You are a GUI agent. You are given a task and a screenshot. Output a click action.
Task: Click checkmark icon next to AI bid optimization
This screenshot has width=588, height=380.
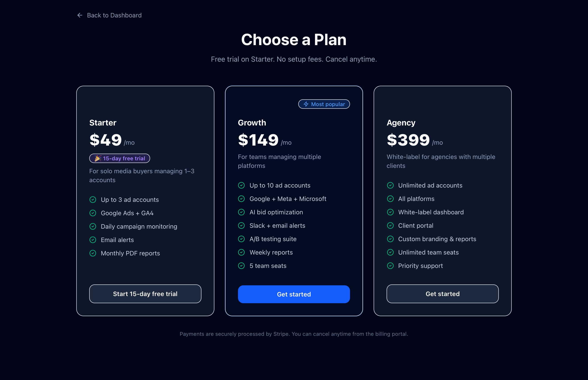[x=241, y=212]
